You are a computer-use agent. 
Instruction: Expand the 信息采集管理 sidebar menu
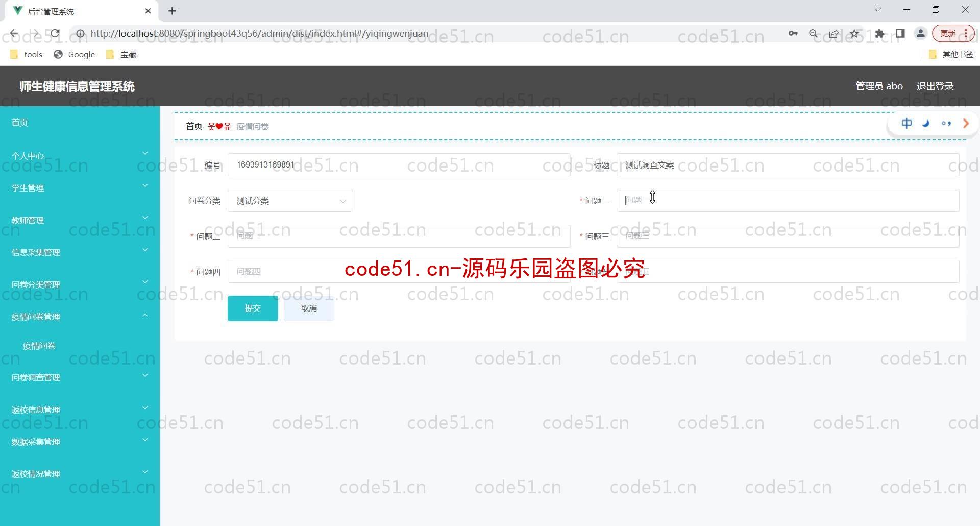(x=80, y=252)
